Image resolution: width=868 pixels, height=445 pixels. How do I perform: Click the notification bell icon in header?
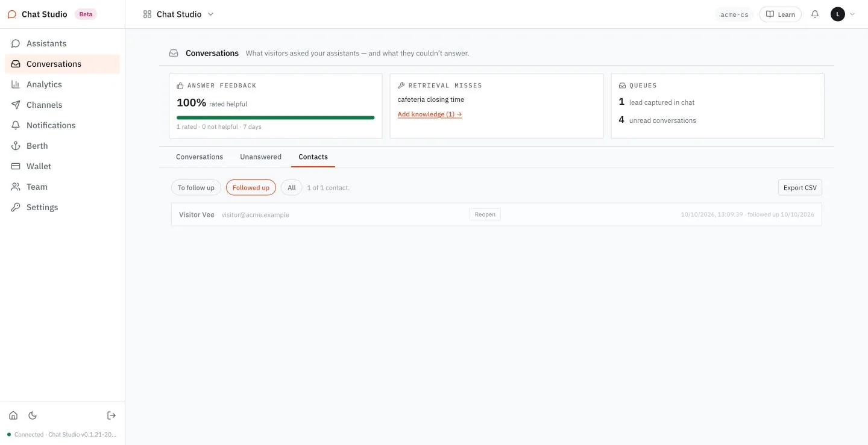point(815,14)
